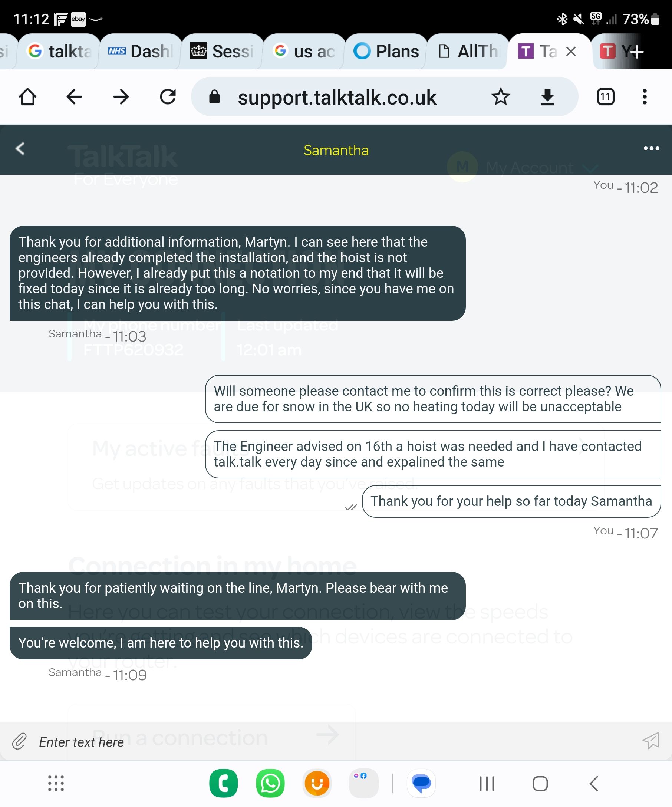This screenshot has height=807, width=672.
Task: Download the current page
Action: 547,97
